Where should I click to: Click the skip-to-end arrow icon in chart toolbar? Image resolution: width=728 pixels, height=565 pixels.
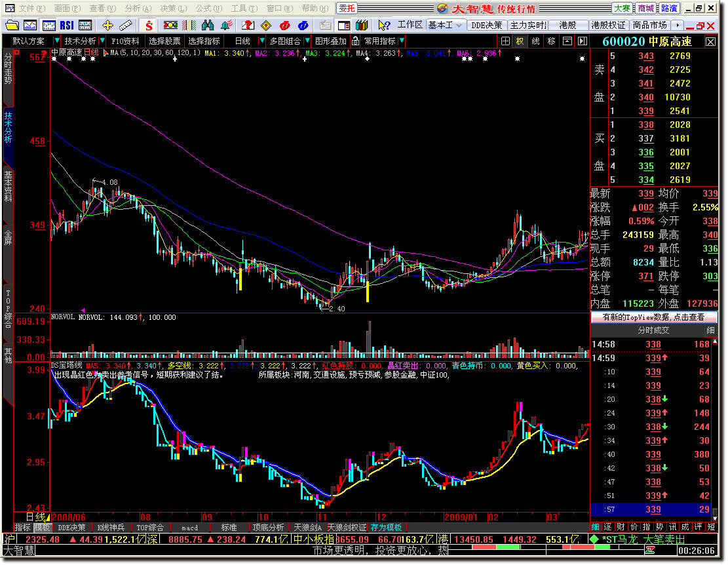point(583,41)
